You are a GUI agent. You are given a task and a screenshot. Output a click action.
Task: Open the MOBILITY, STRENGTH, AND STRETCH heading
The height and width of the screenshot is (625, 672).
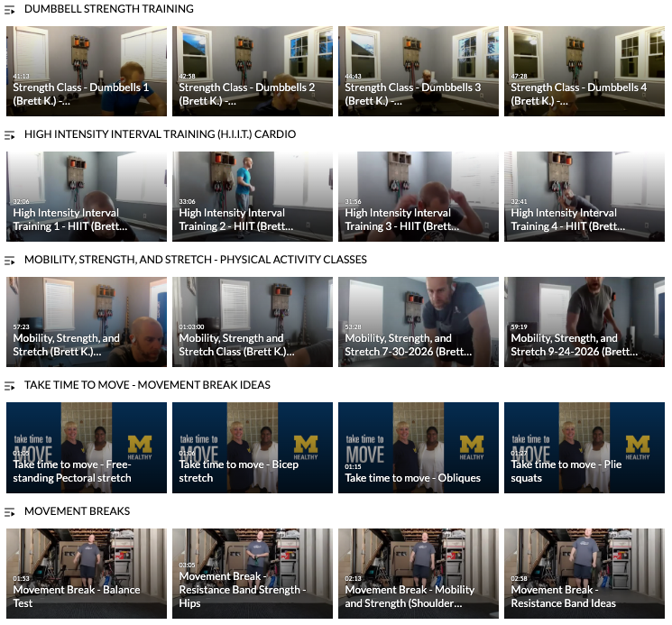pos(196,260)
